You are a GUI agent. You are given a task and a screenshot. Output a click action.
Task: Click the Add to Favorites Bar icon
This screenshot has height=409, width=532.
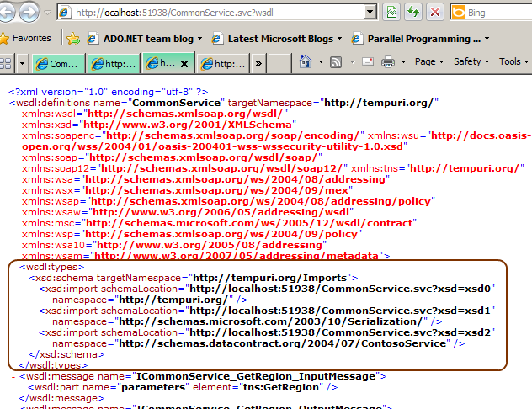[x=73, y=38]
